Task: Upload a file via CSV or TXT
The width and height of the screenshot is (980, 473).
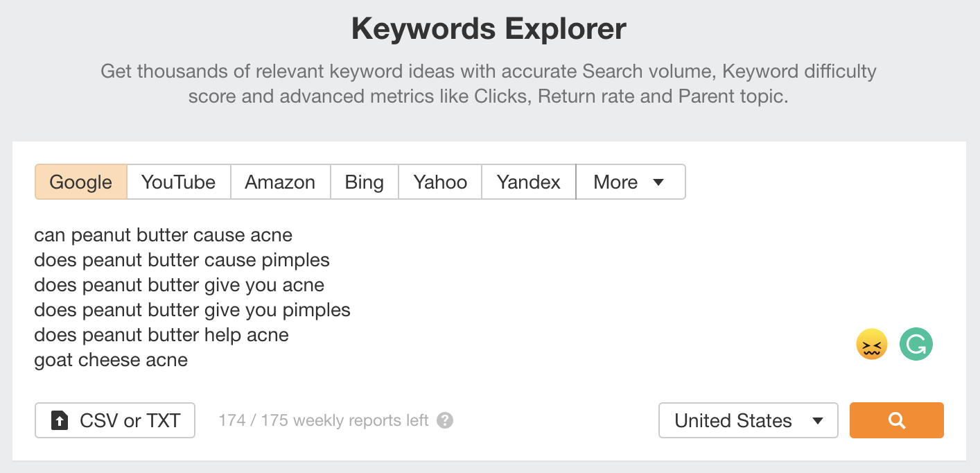Action: 115,420
